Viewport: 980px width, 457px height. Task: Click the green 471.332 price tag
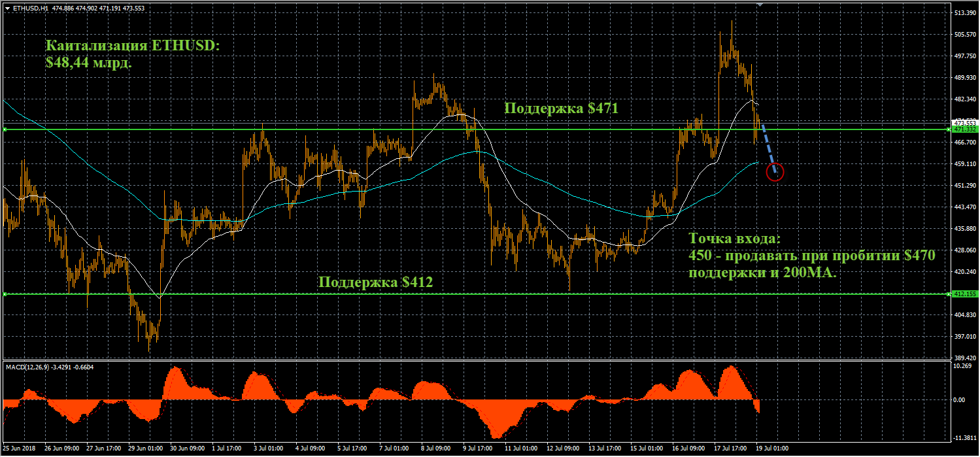964,130
